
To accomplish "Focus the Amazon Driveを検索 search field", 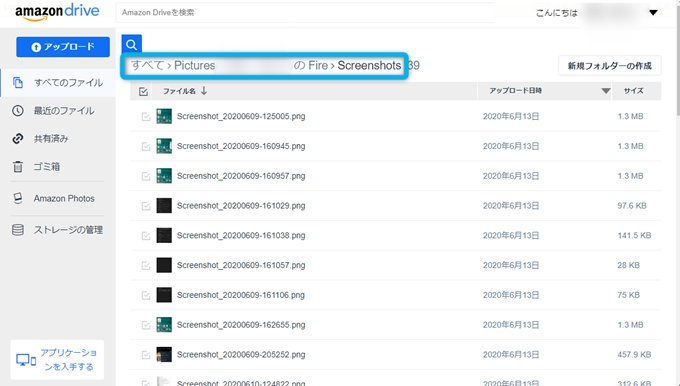I will [x=305, y=13].
